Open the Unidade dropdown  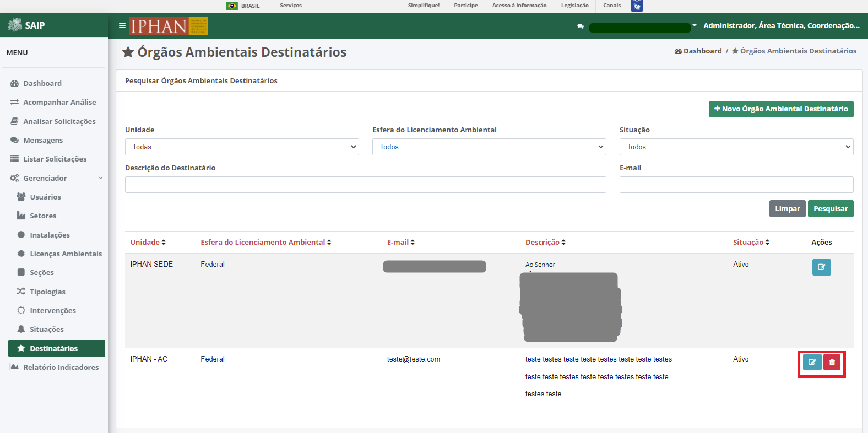point(242,147)
